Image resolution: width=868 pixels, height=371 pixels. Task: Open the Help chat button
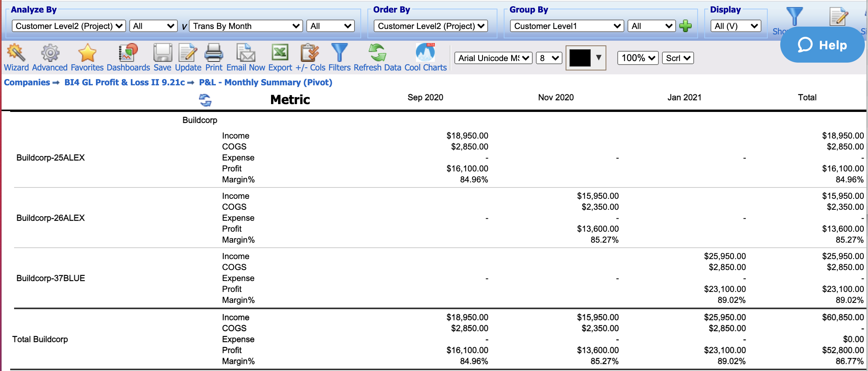pyautogui.click(x=822, y=45)
